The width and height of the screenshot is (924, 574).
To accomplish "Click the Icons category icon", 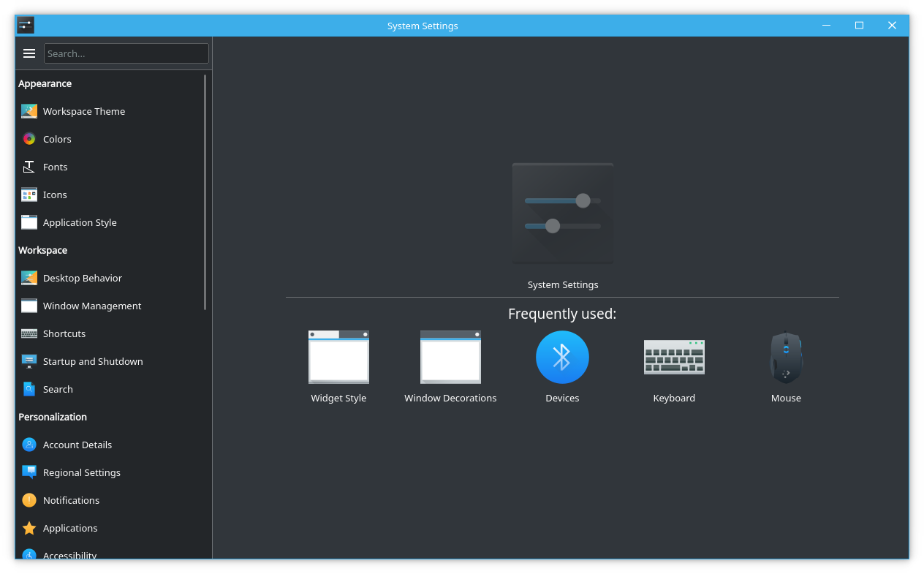I will (x=29, y=195).
